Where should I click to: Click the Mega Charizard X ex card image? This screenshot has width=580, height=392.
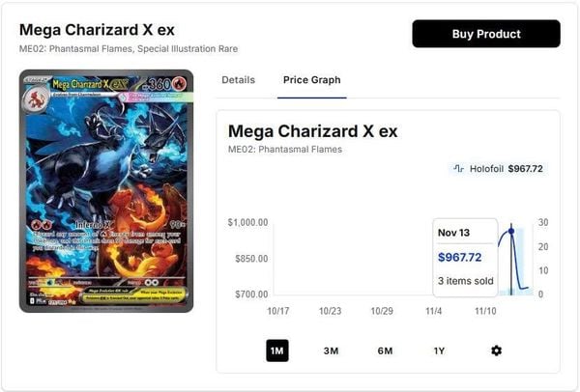tap(106, 191)
